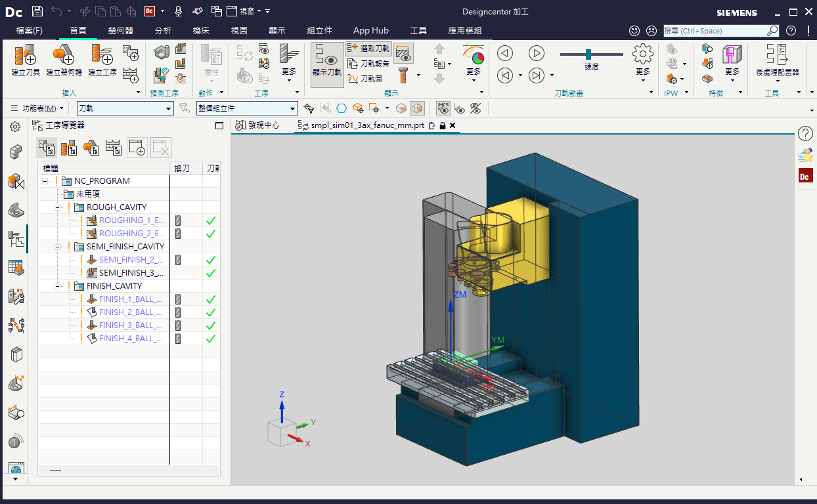The height and width of the screenshot is (504, 817).
Task: Click the settings gear in left sidebar
Action: point(15,127)
